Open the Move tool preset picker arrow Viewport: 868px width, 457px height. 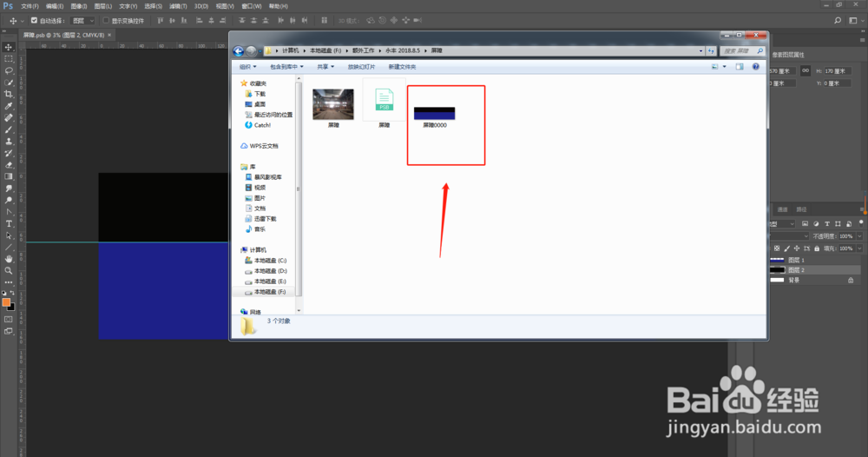(x=23, y=21)
